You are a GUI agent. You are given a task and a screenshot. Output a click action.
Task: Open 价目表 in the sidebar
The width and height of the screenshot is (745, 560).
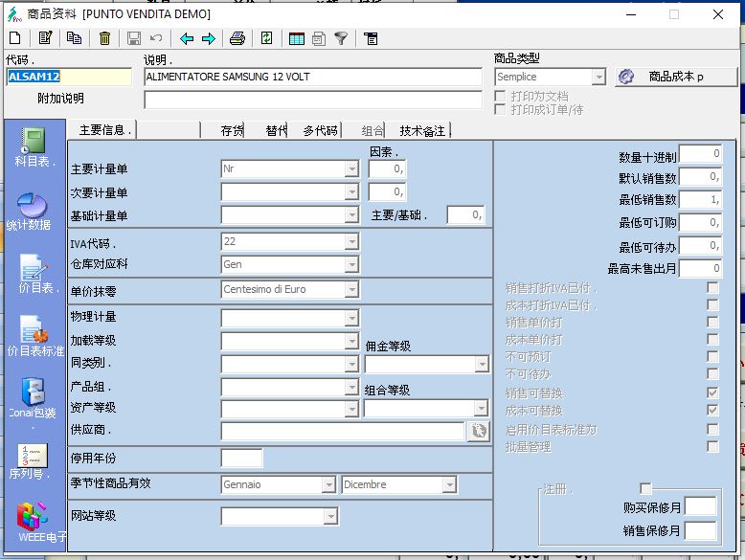click(x=35, y=274)
